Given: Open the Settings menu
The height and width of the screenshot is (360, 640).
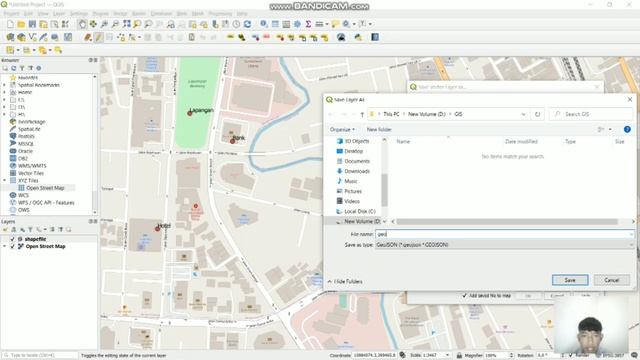Looking at the screenshot, I should click(x=79, y=13).
